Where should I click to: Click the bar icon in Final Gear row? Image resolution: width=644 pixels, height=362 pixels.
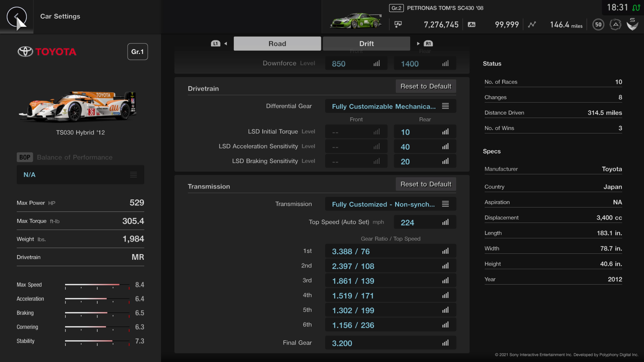(445, 343)
